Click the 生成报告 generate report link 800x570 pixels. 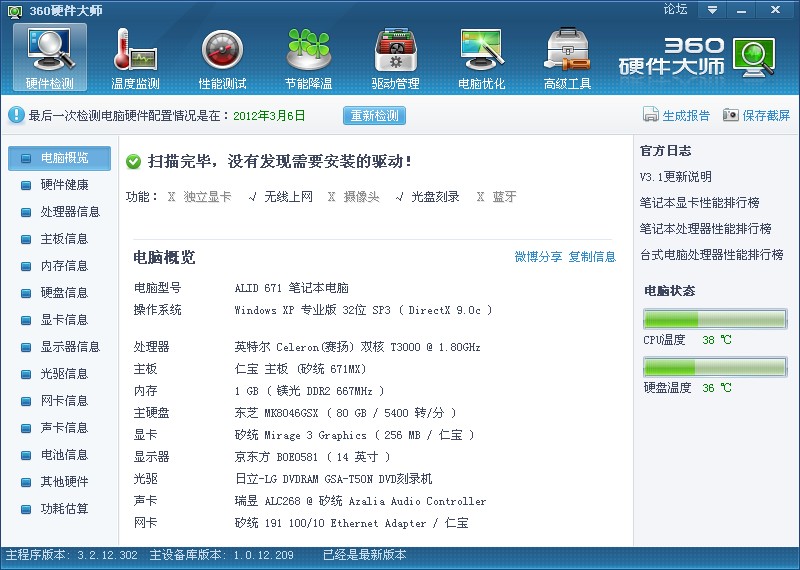686,115
